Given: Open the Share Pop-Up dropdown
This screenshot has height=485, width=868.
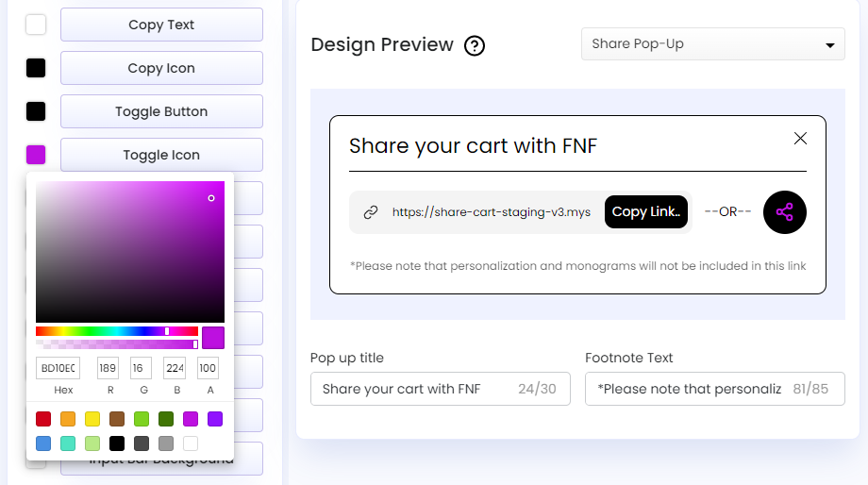Looking at the screenshot, I should pyautogui.click(x=712, y=44).
